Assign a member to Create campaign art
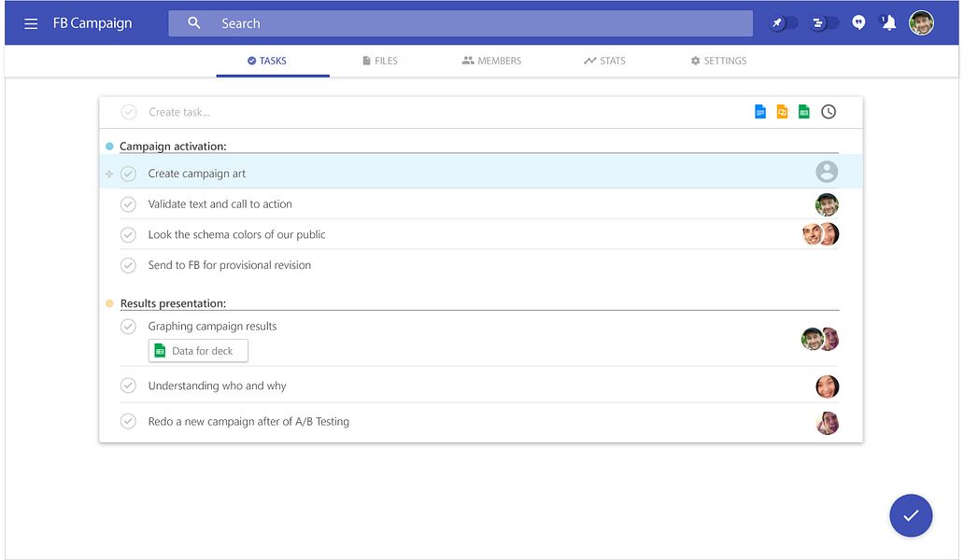Viewport: 964px width, 560px height. point(827,172)
